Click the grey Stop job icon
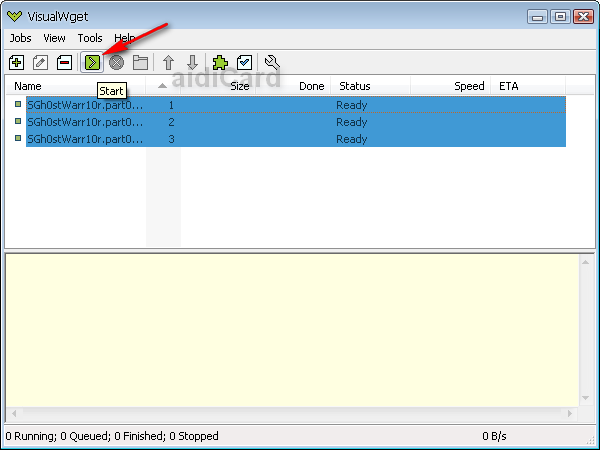600x450 pixels. click(116, 62)
